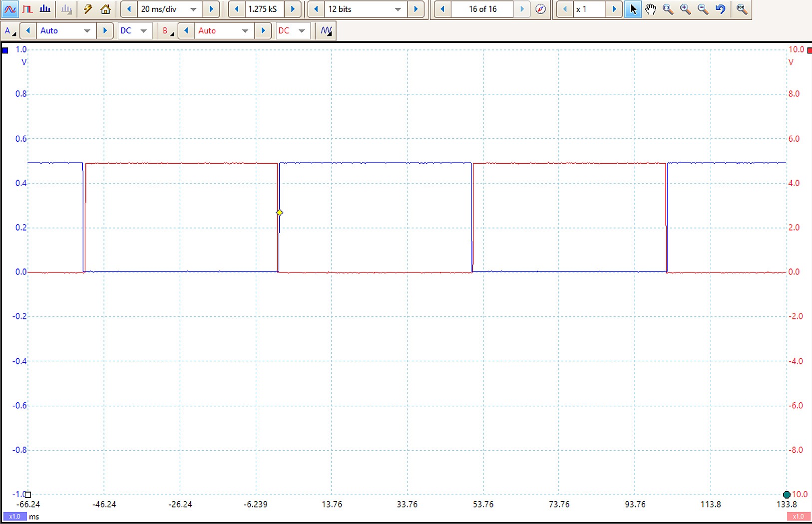
Task: Click the 1.275 kS samples field
Action: click(x=264, y=9)
